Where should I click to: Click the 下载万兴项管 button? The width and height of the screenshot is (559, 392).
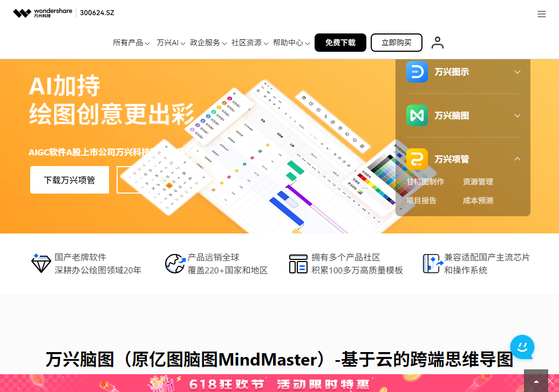click(70, 180)
